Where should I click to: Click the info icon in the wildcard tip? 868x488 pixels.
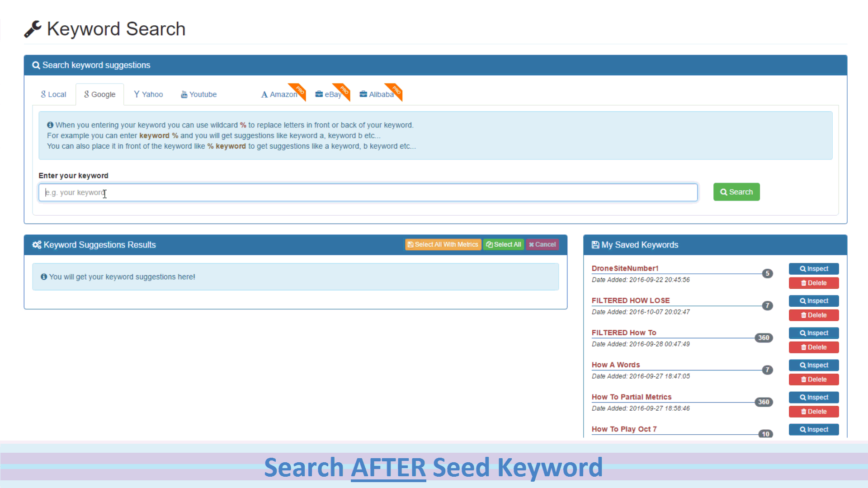tap(50, 125)
